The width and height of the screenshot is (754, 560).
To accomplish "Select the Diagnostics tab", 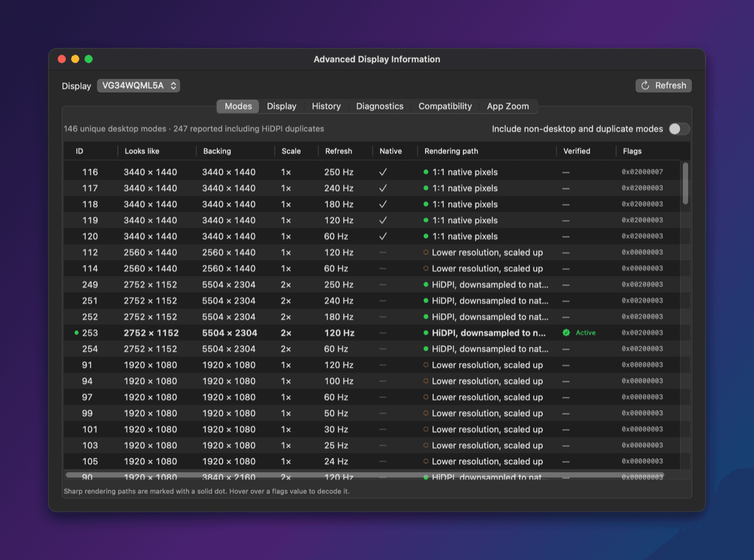I will (x=380, y=106).
